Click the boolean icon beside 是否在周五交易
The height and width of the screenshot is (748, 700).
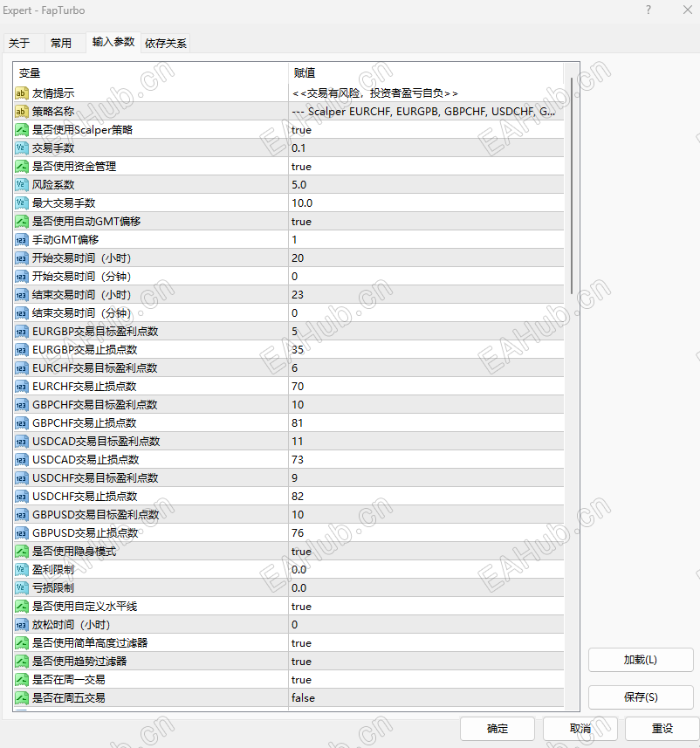22,698
